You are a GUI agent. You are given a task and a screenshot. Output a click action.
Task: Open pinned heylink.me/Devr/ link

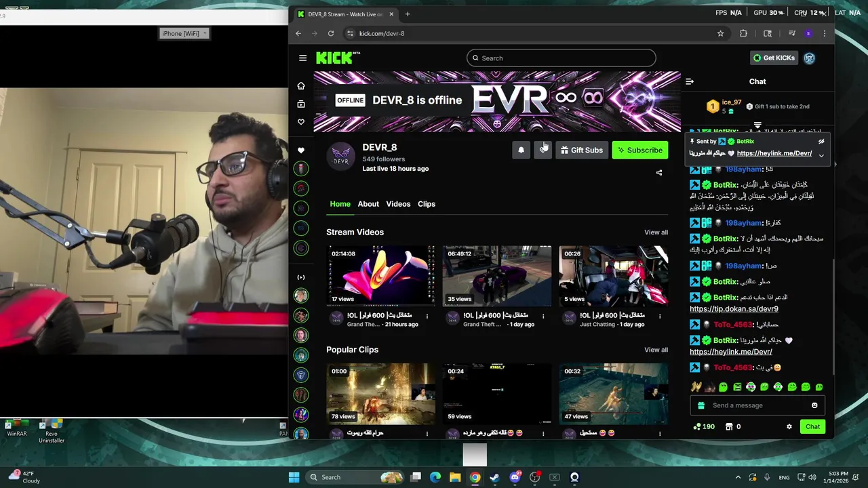coord(774,153)
